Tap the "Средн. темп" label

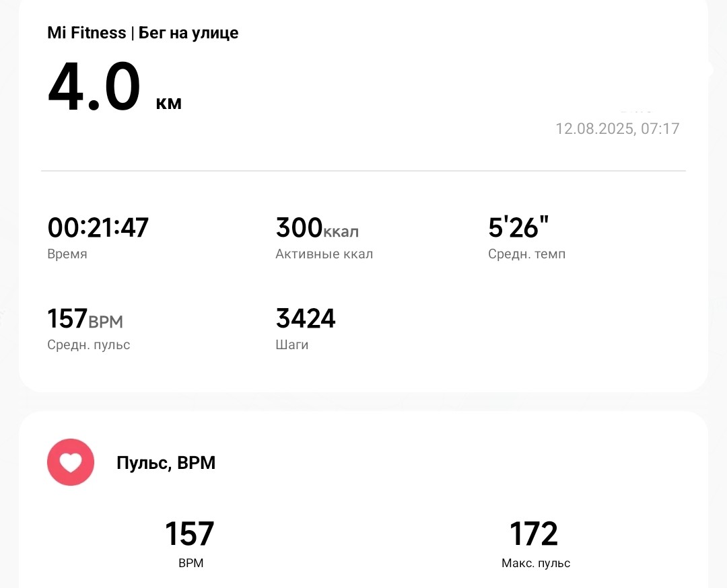click(526, 254)
